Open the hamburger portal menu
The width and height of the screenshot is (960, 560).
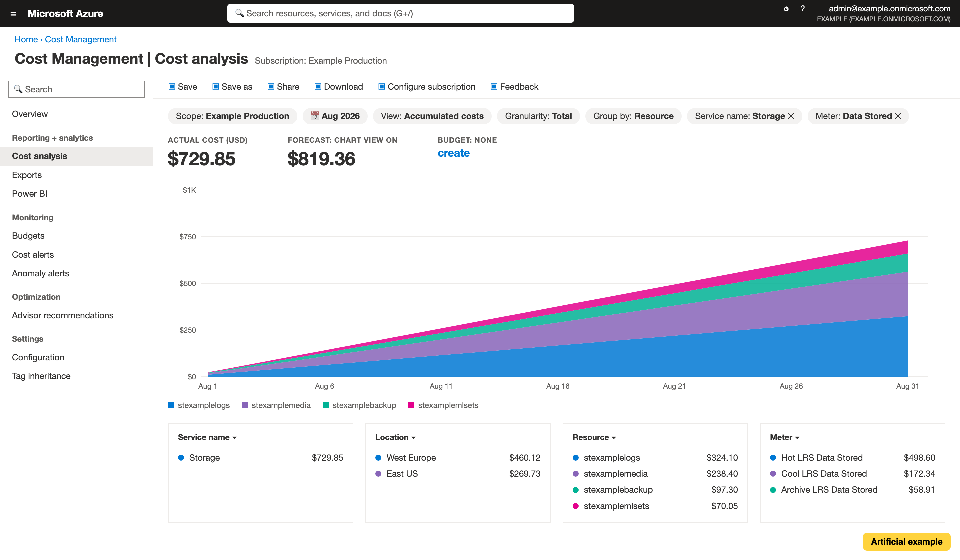[x=13, y=14]
